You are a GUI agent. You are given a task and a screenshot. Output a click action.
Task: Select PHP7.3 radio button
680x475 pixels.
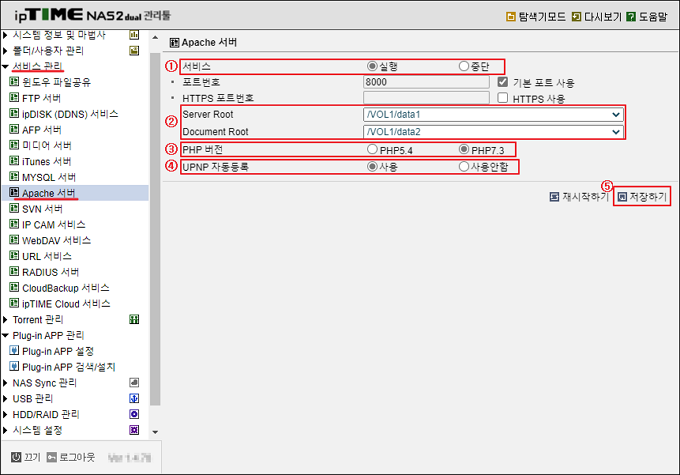click(x=464, y=149)
